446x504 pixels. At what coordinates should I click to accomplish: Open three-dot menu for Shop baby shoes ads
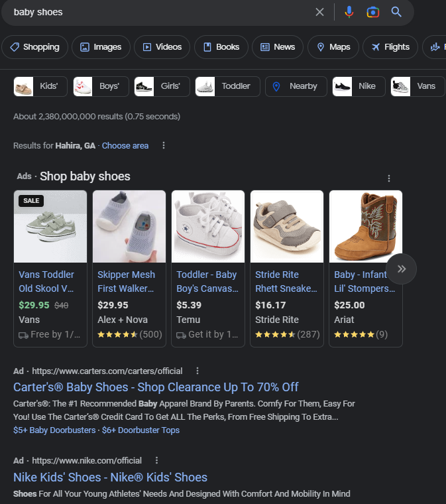[389, 178]
